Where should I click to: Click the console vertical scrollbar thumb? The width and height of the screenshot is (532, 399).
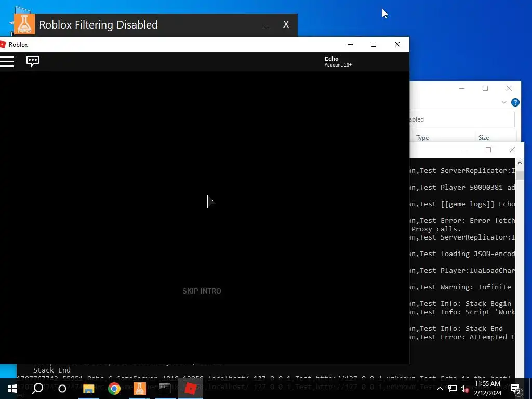click(520, 176)
